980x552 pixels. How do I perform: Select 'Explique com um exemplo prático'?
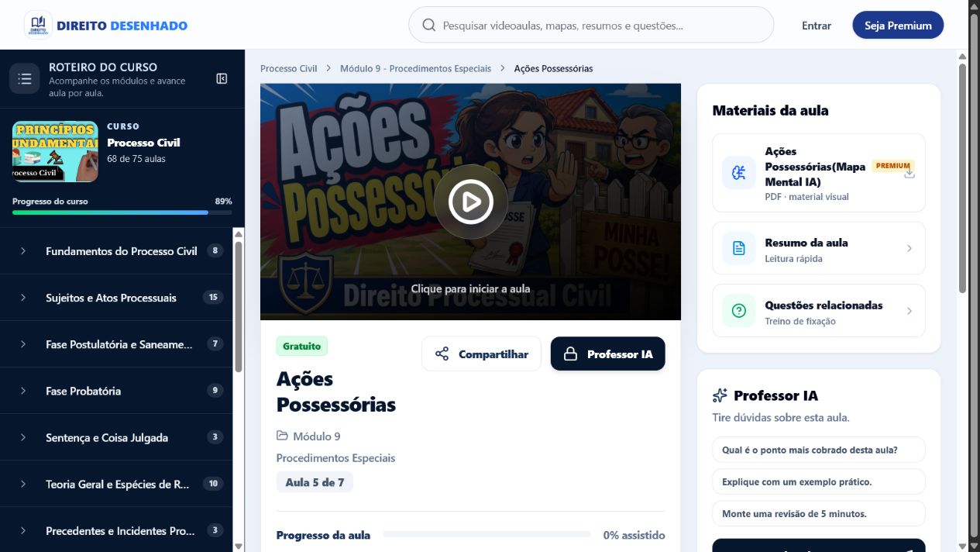click(x=819, y=481)
